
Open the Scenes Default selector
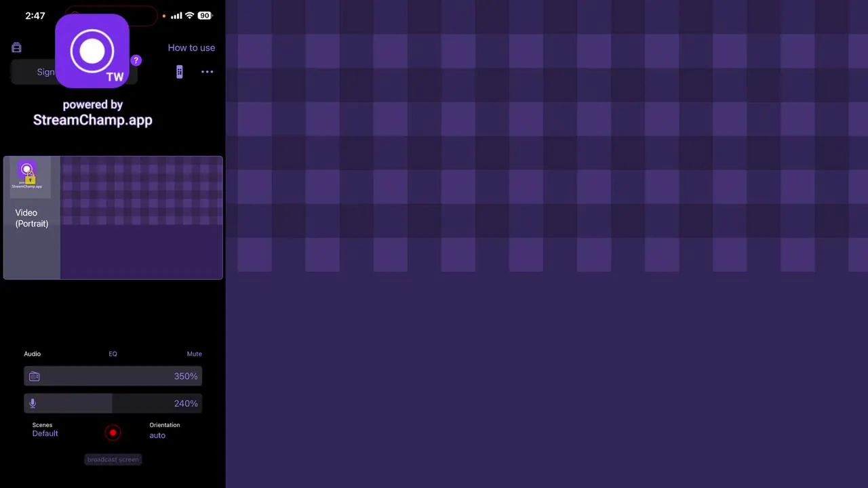point(45,430)
